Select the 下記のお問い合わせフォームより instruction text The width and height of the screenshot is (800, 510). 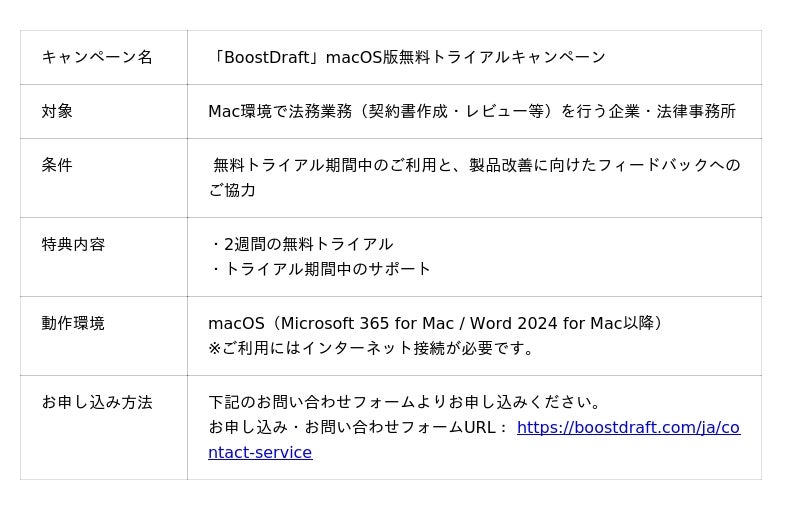pyautogui.click(x=404, y=402)
